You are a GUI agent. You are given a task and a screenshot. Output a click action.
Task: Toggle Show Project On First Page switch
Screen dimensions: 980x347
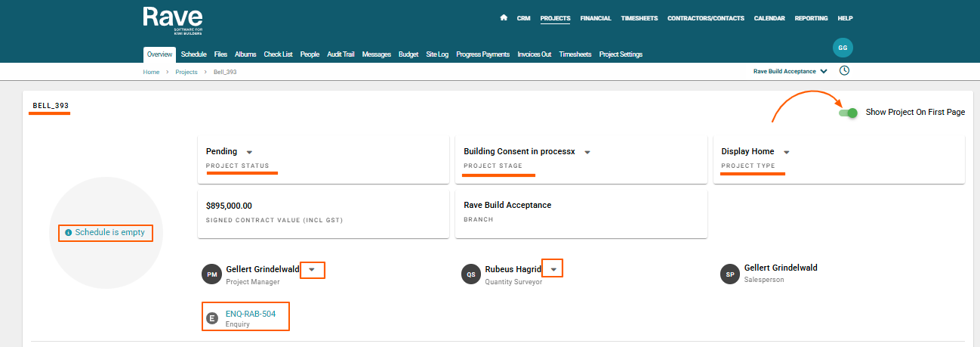click(x=848, y=113)
